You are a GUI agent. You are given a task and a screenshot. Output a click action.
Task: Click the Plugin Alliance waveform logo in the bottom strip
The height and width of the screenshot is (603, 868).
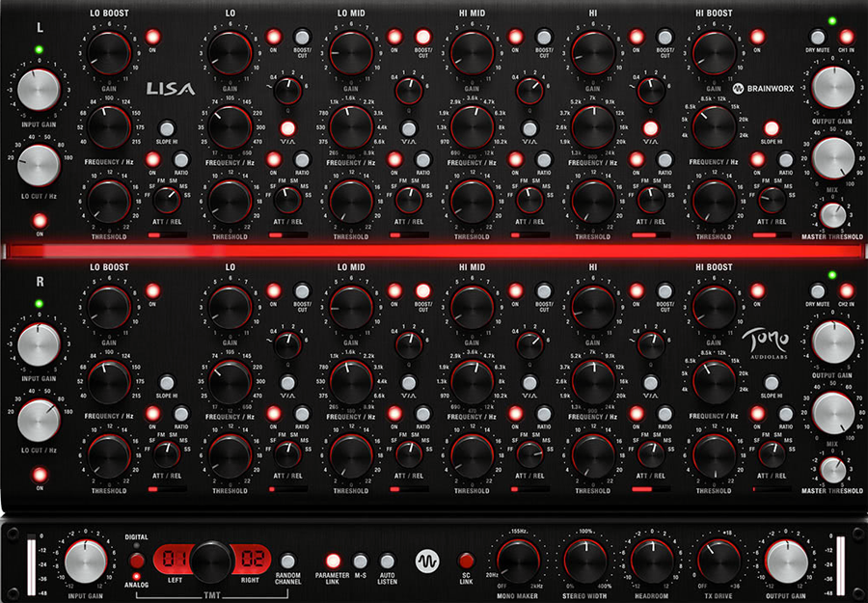pyautogui.click(x=426, y=561)
